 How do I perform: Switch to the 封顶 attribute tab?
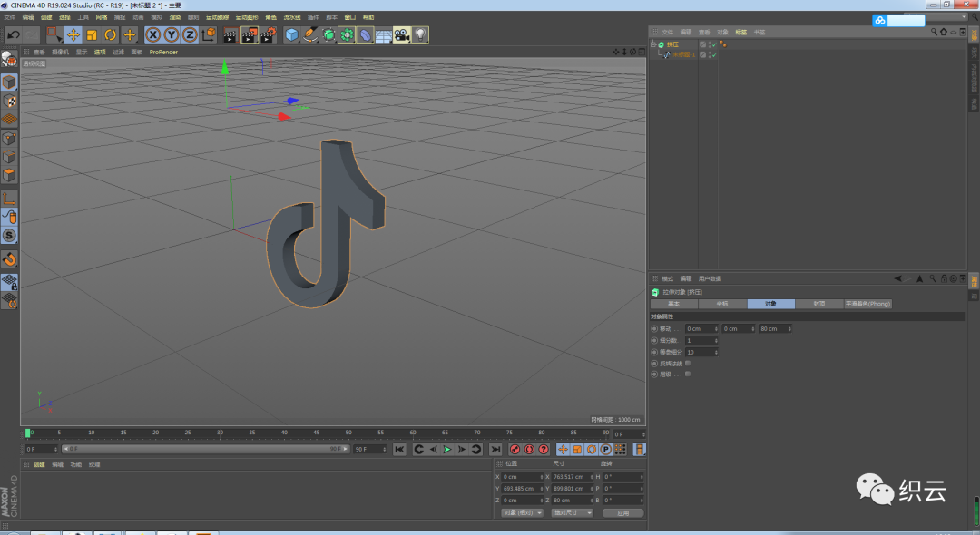pos(818,304)
